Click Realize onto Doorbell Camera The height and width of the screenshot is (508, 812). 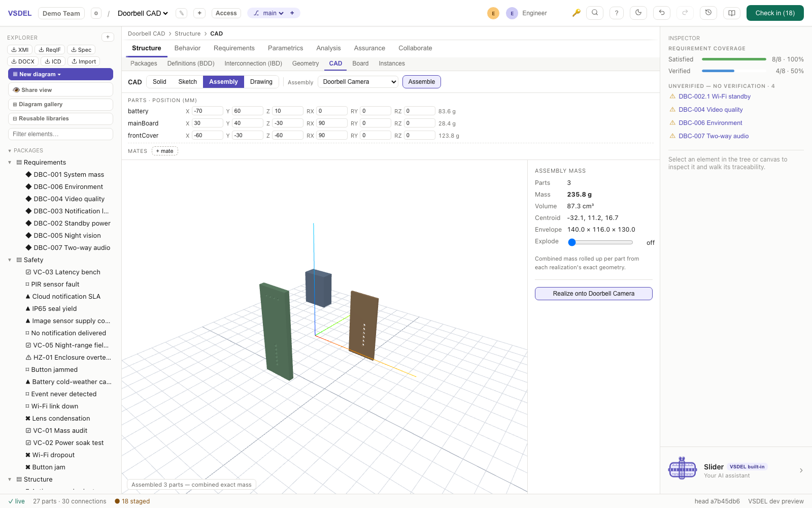594,294
